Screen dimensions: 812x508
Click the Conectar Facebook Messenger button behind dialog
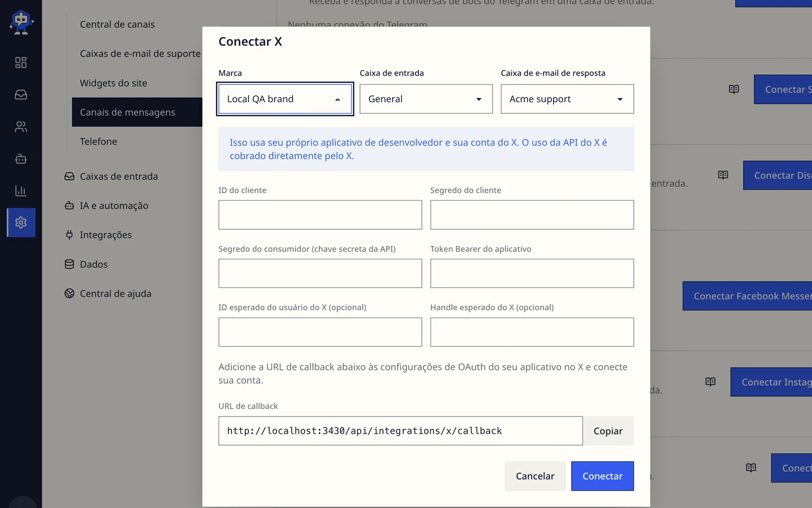click(x=747, y=296)
